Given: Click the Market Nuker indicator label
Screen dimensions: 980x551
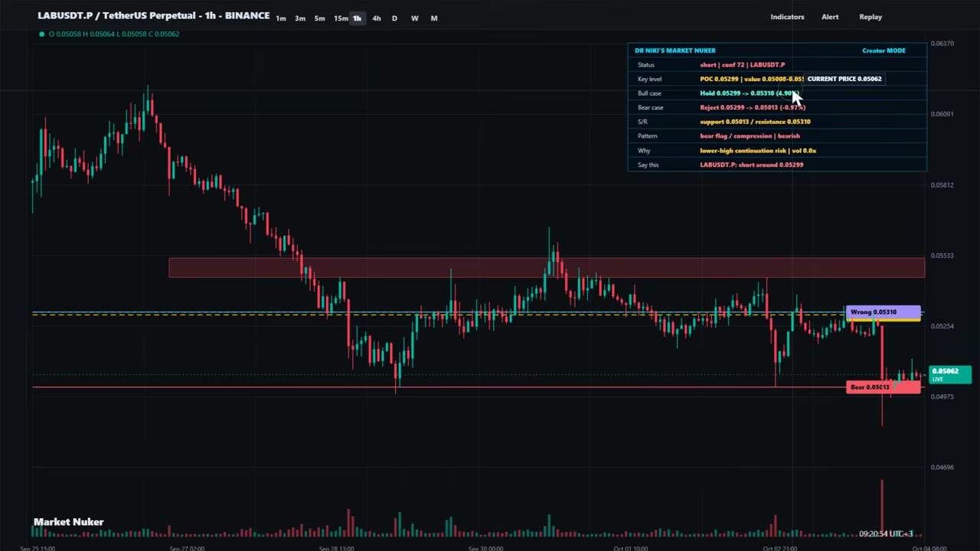Looking at the screenshot, I should 68,522.
